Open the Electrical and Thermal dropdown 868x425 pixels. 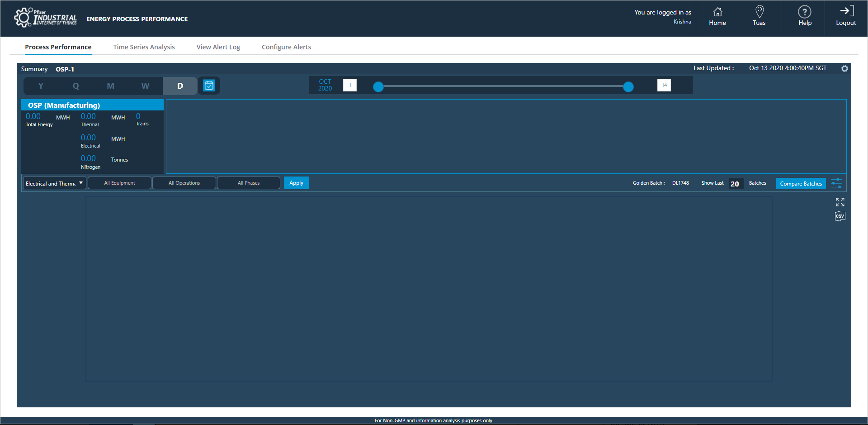pyautogui.click(x=54, y=183)
